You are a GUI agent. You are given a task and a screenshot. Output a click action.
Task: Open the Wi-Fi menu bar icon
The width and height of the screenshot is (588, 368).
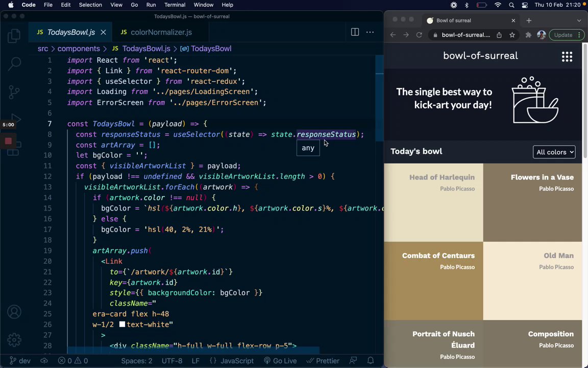point(498,5)
